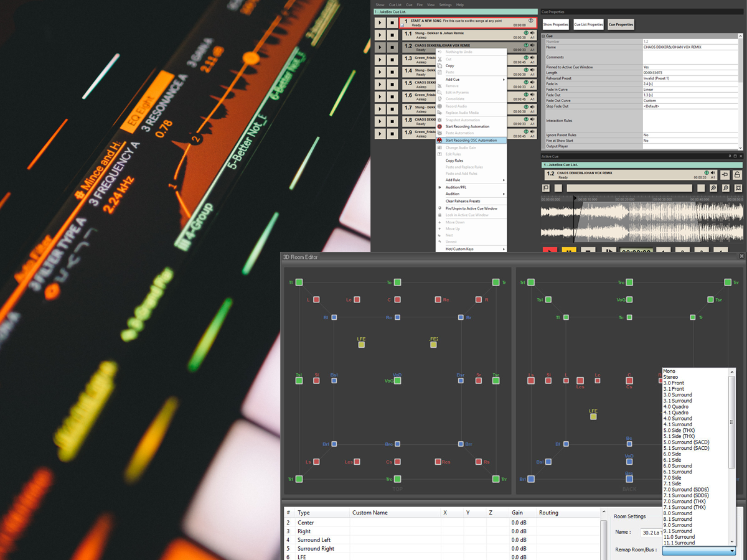Screen dimensions: 747x560
Task: Click the red play button under the waveform
Action: 550,251
